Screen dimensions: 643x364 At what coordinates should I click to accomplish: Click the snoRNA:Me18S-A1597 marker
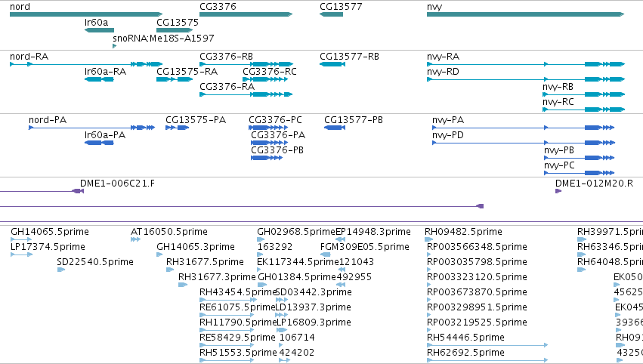[114, 46]
